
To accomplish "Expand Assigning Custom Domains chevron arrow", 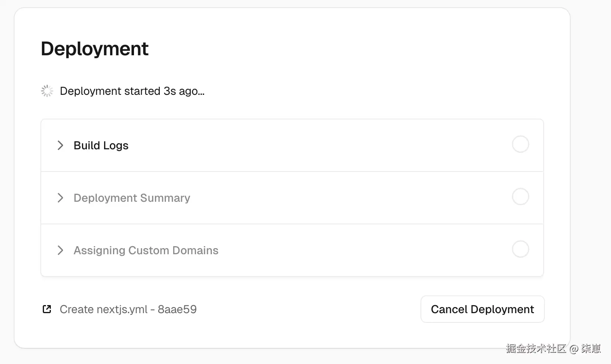I will (61, 250).
